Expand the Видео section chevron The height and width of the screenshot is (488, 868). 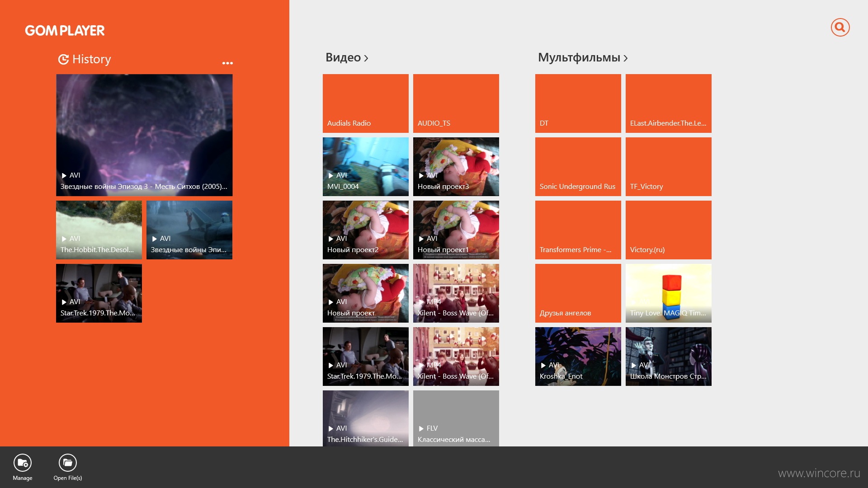tap(366, 58)
